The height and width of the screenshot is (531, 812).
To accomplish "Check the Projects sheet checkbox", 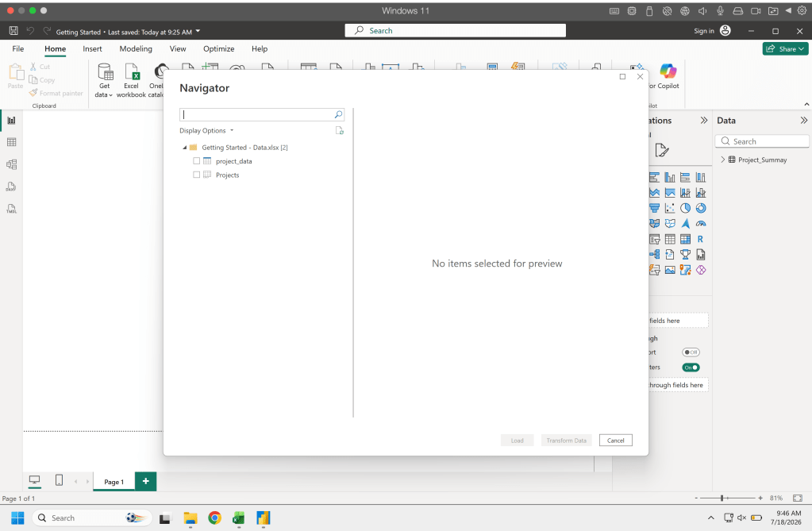I will [196, 175].
